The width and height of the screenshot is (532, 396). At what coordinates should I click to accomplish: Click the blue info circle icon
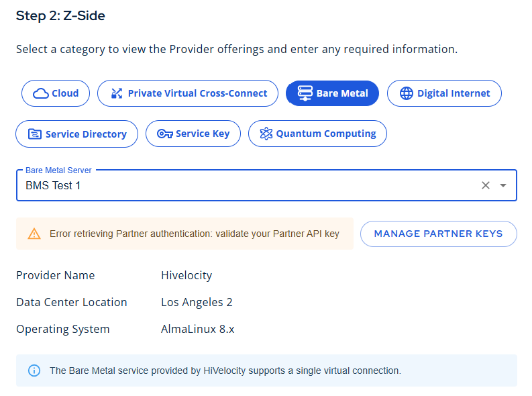(x=34, y=370)
